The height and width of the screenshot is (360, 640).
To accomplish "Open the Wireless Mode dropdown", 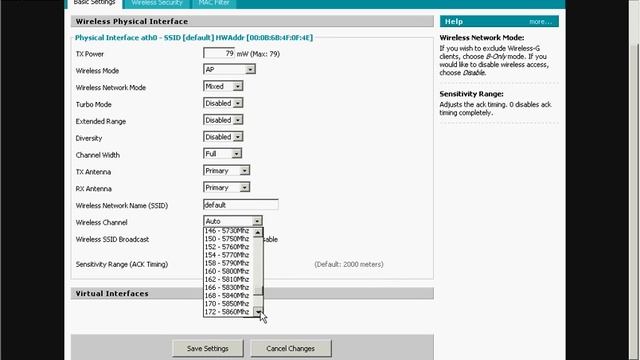I will 229,70.
